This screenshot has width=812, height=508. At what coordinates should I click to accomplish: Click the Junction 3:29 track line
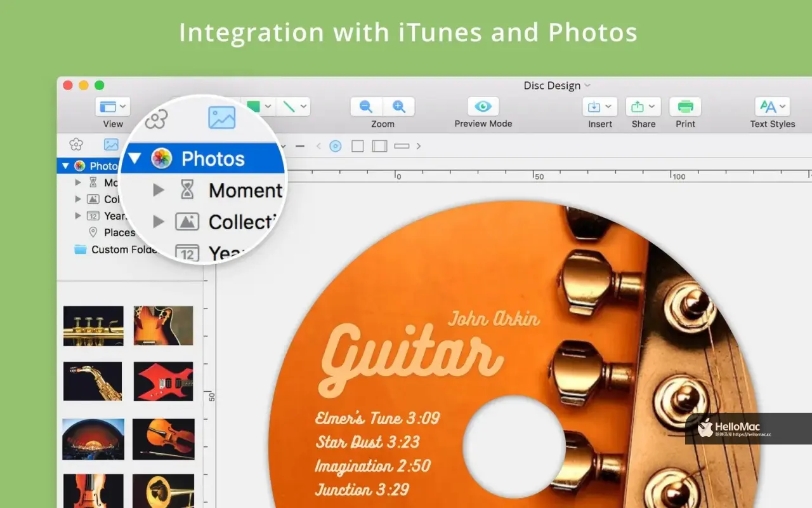(x=362, y=490)
